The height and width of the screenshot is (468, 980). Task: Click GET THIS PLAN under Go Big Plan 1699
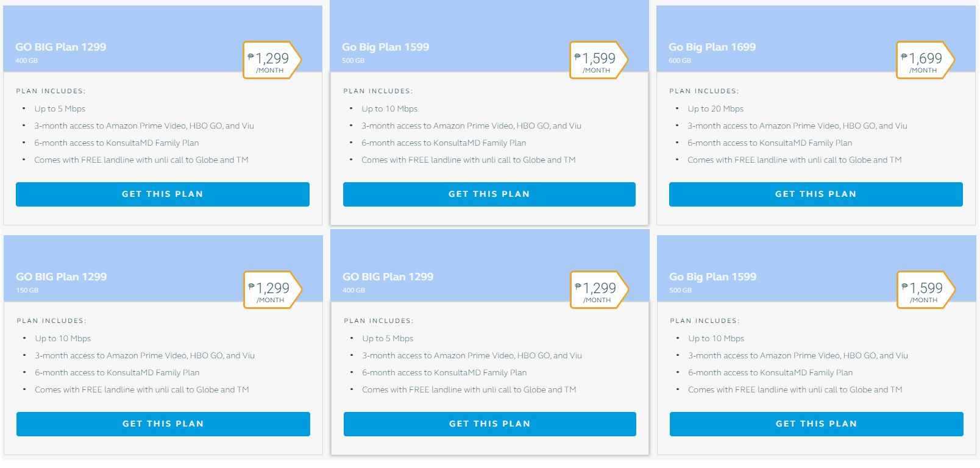(x=815, y=194)
